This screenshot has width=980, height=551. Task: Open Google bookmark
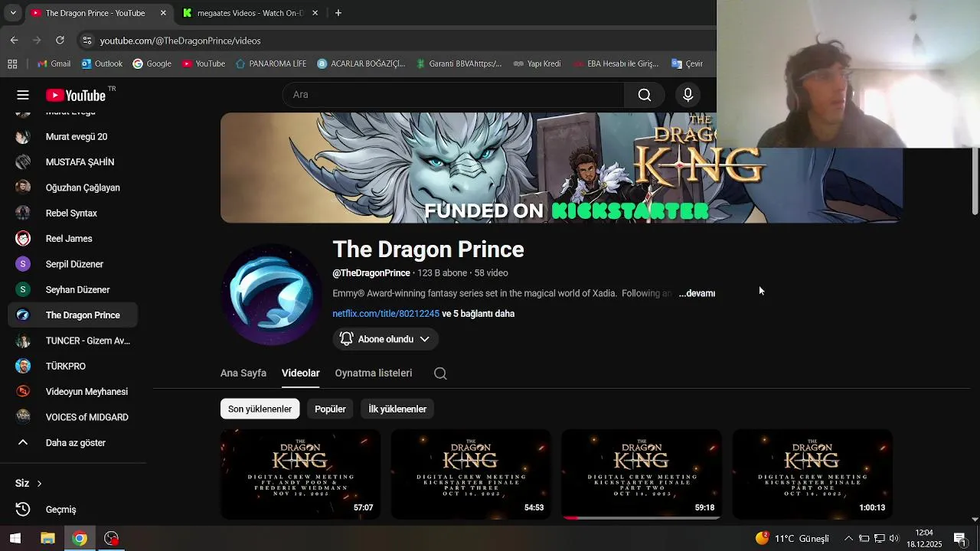coord(152,64)
